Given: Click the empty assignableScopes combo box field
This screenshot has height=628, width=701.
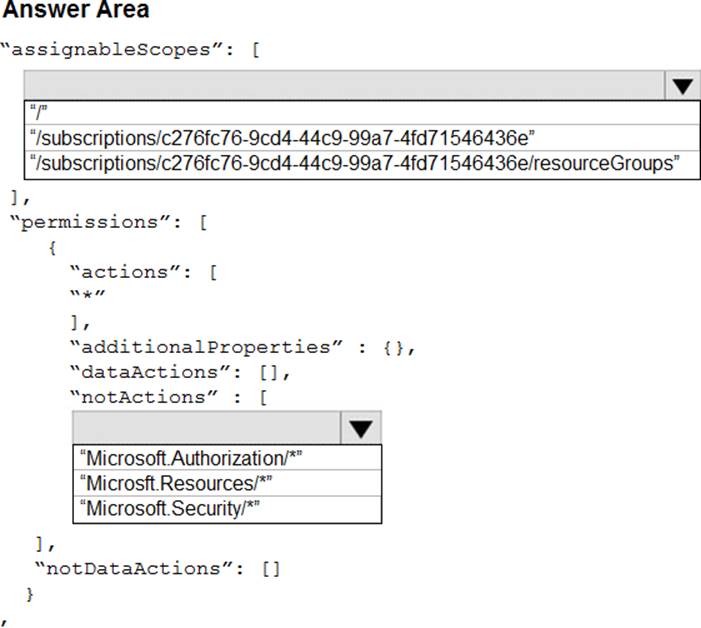Looking at the screenshot, I should 343,86.
